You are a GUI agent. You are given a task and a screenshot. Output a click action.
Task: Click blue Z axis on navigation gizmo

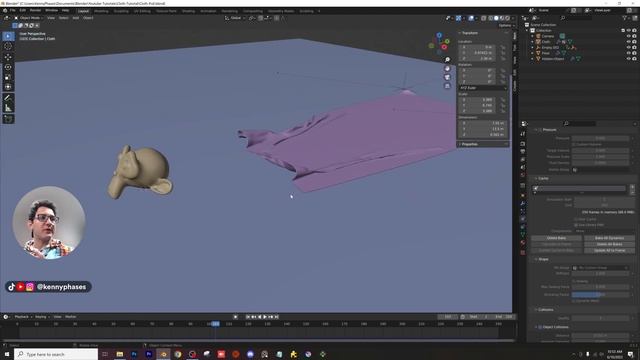(439, 36)
